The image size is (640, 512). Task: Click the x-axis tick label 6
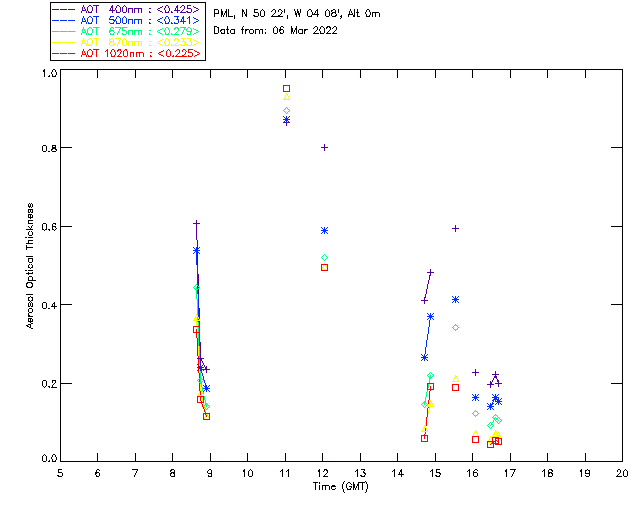pos(98,473)
